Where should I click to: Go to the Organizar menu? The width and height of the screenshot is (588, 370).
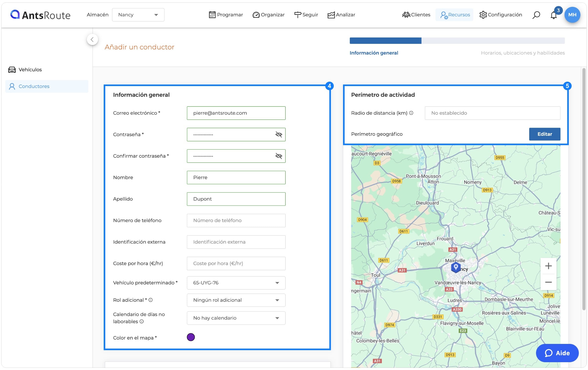coord(268,15)
